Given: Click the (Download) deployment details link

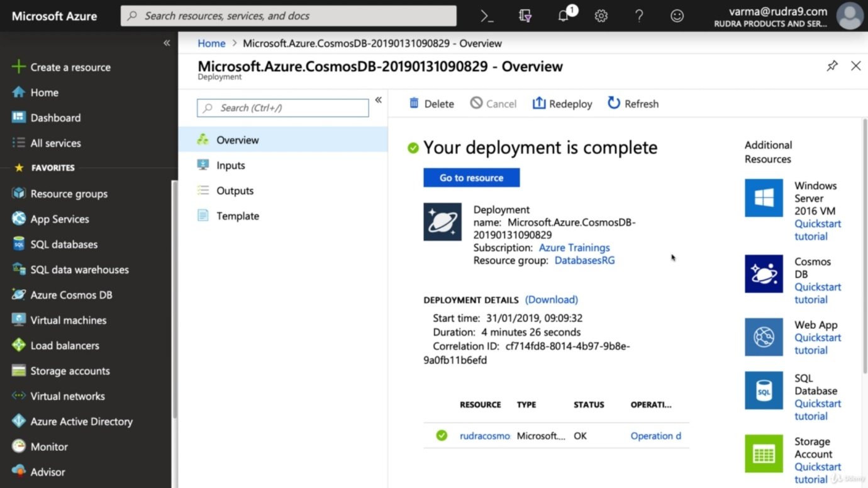Looking at the screenshot, I should (552, 299).
